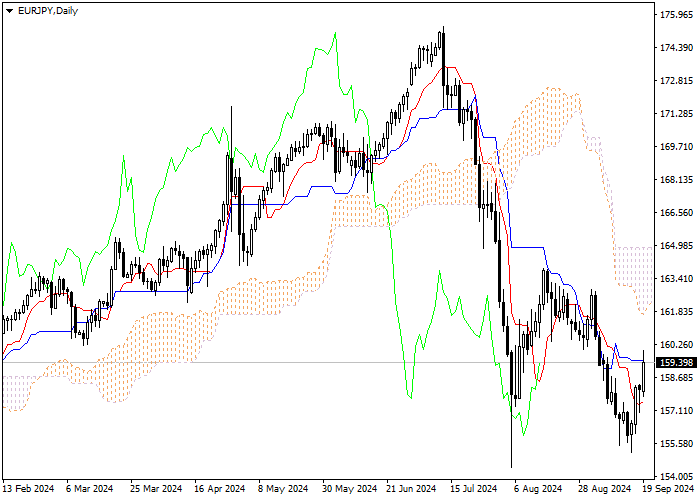The width and height of the screenshot is (700, 500).
Task: Click the 6 Aug 2024 date label
Action: click(x=538, y=489)
